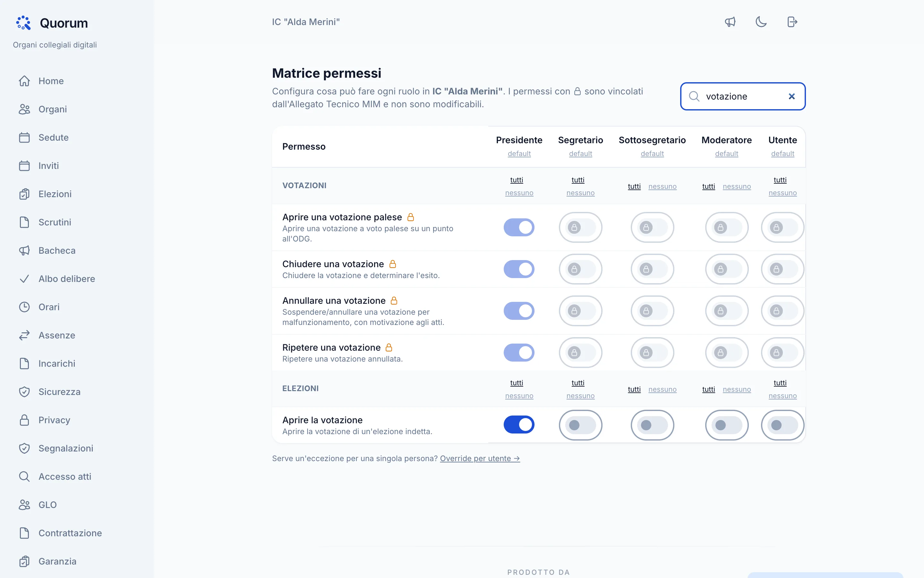
Task: Click the Quorum logo icon
Action: tap(23, 23)
